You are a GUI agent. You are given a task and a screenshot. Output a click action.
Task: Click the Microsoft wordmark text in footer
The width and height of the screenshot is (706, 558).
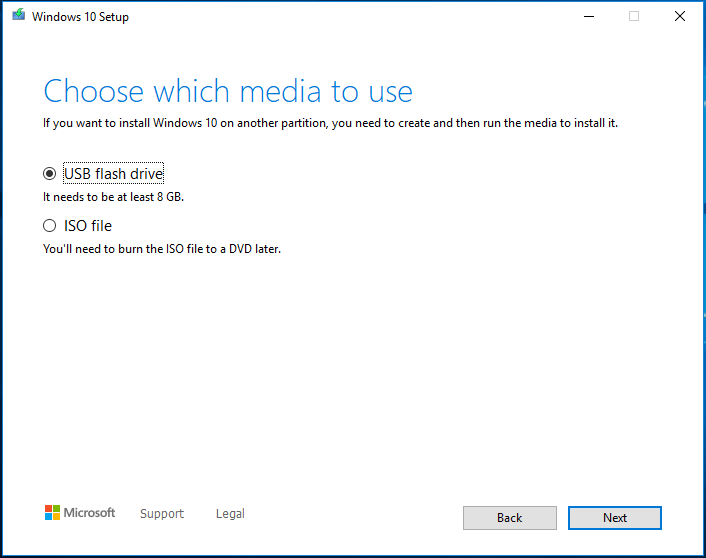89,513
